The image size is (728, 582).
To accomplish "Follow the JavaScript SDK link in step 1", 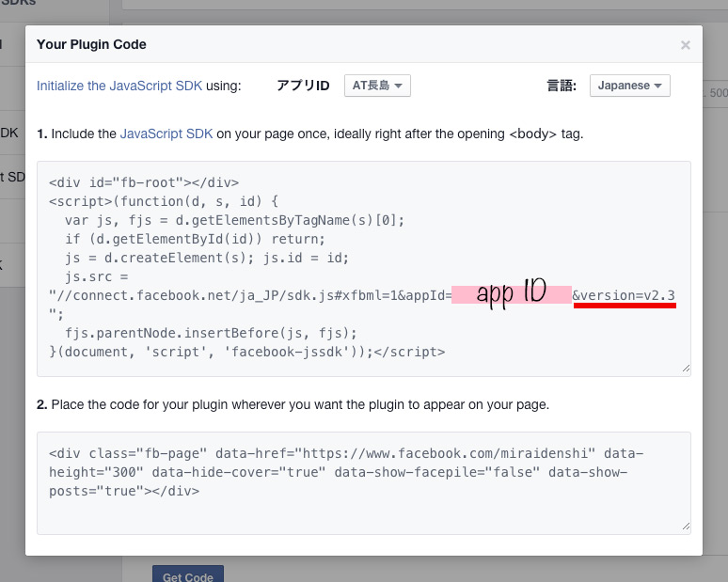I will click(166, 134).
